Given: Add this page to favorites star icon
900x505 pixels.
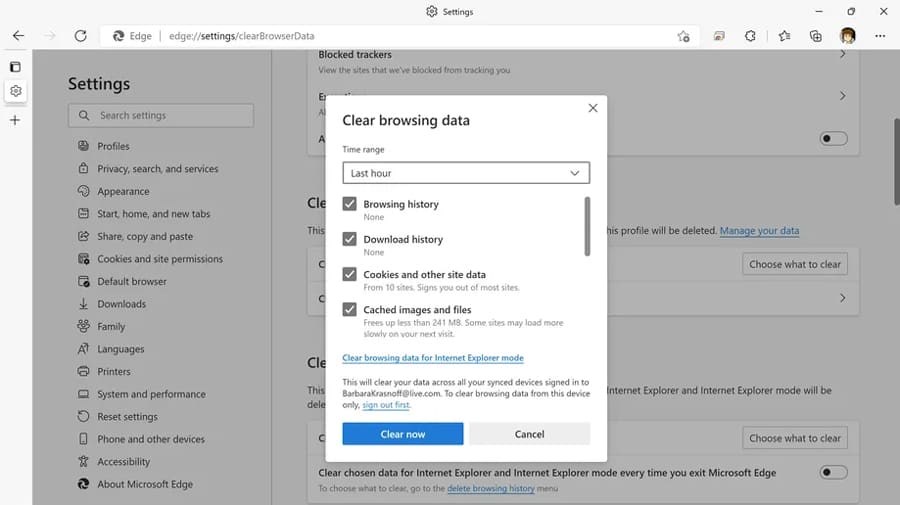Looking at the screenshot, I should [x=683, y=36].
